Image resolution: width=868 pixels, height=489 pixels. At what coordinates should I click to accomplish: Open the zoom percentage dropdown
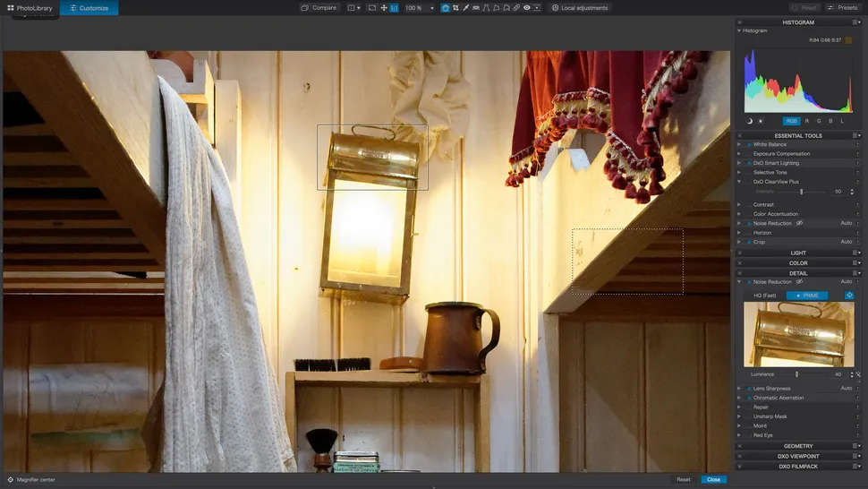pos(431,8)
